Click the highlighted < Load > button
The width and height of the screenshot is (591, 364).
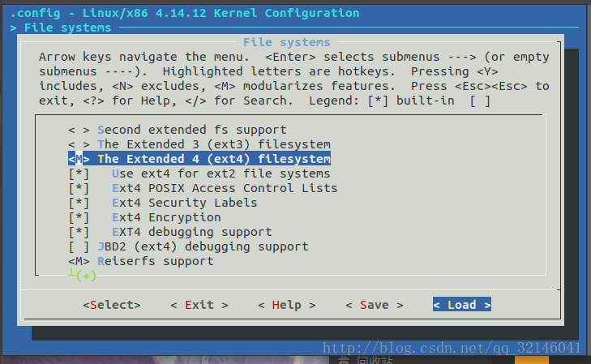[x=462, y=305]
